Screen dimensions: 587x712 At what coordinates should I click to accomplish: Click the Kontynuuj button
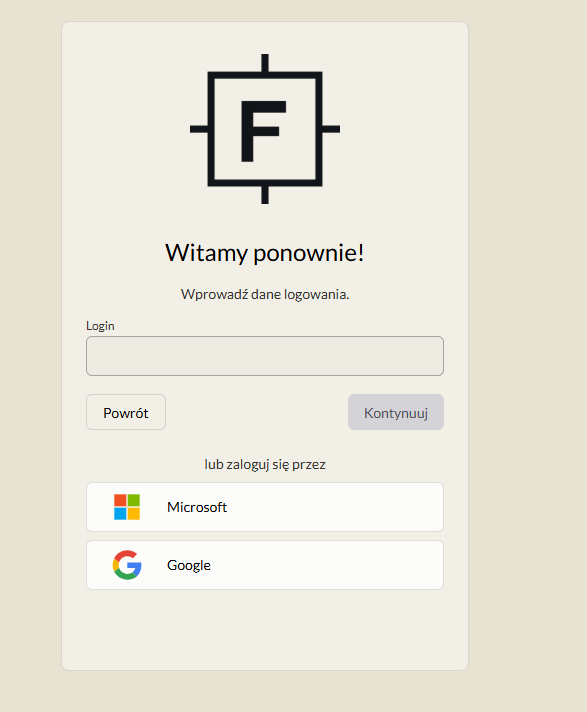[x=396, y=412]
